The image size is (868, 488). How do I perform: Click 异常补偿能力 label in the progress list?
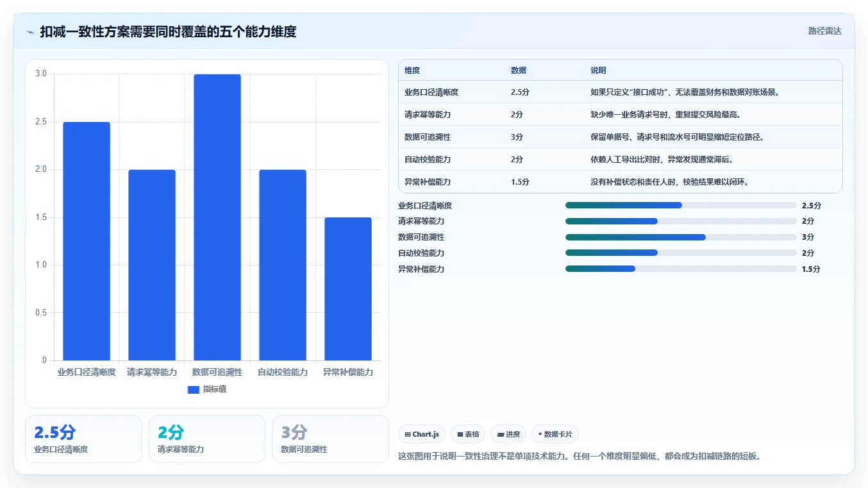tap(421, 269)
